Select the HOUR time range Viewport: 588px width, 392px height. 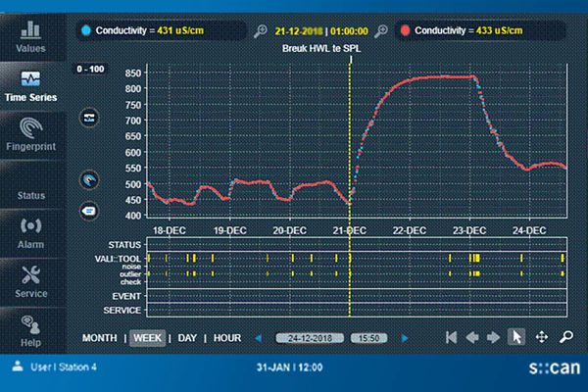[227, 338]
